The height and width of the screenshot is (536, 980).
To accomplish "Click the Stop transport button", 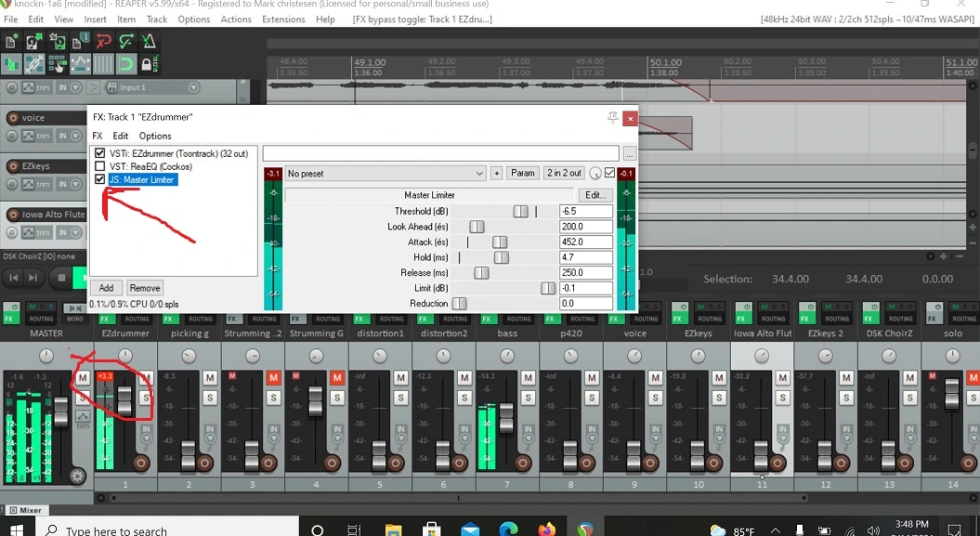I will [61, 278].
